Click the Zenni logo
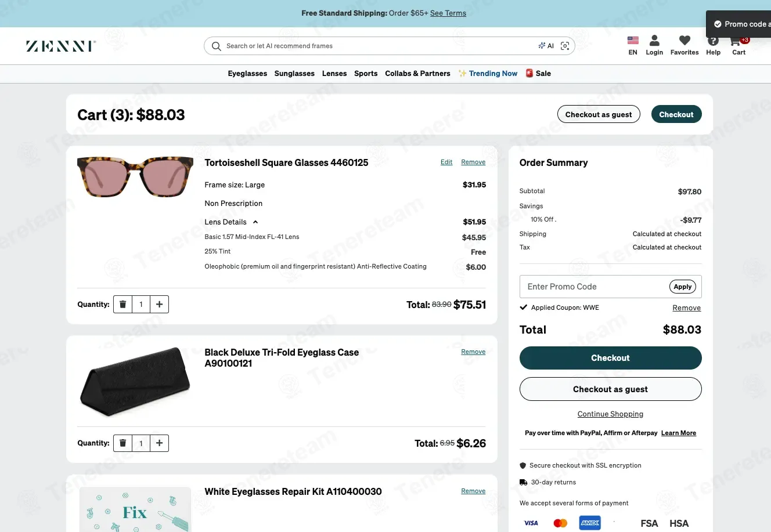The image size is (771, 532). [x=61, y=46]
